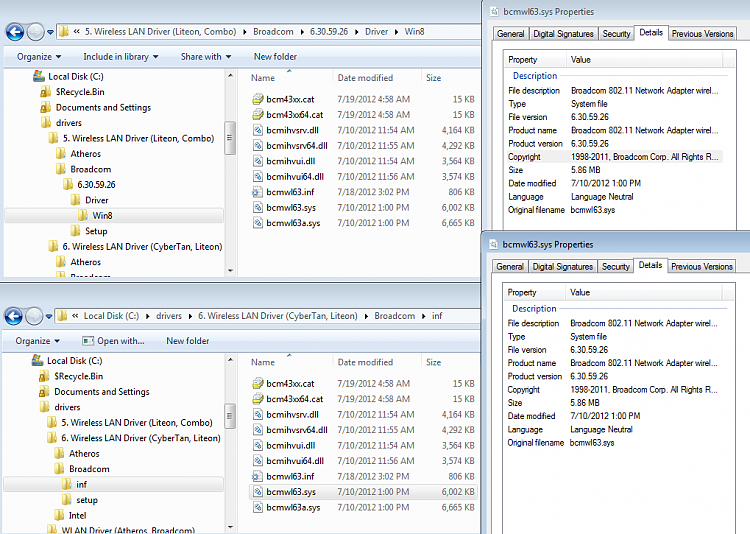750x534 pixels.
Task: Open Previous Versions tab in upper Properties dialog
Action: coord(702,34)
